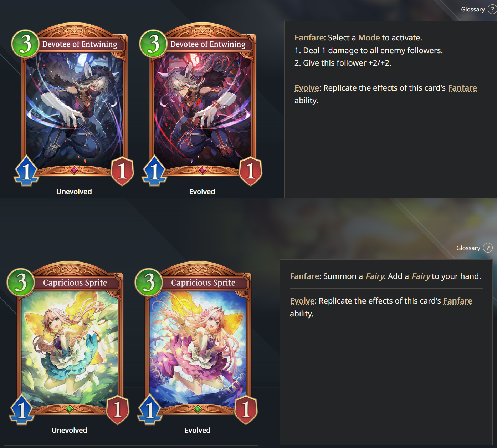This screenshot has width=497, height=448.
Task: Click the red defense shield on evolved Devotee
Action: 251,171
